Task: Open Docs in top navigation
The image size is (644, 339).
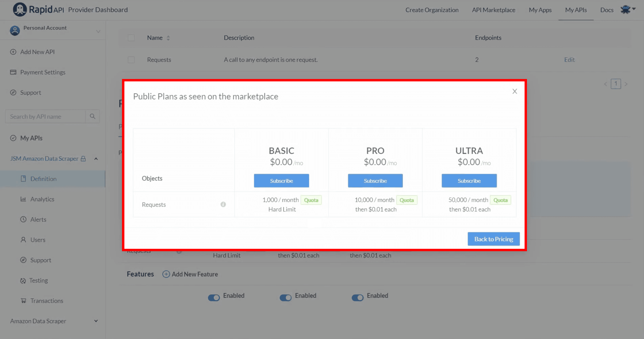Action: click(x=607, y=10)
